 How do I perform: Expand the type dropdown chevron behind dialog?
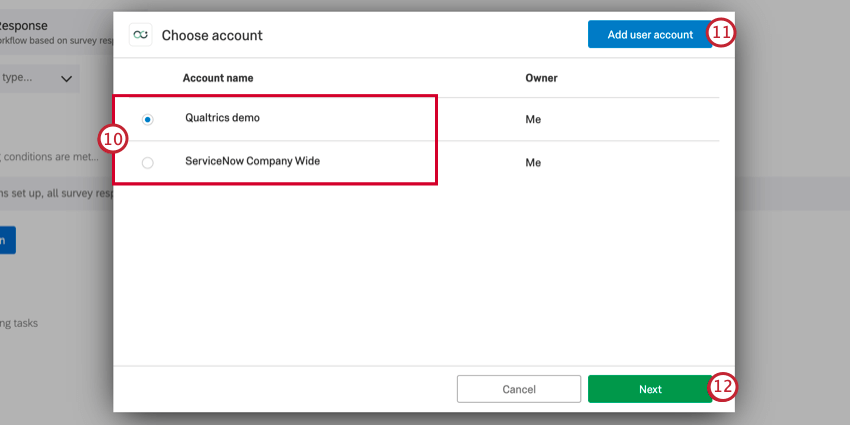point(67,78)
